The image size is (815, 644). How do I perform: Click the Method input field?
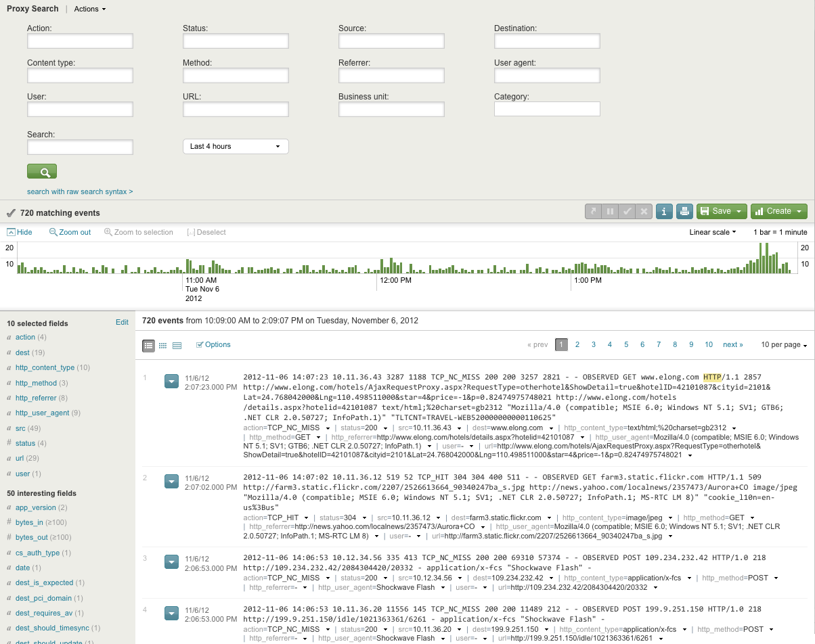[x=236, y=75]
